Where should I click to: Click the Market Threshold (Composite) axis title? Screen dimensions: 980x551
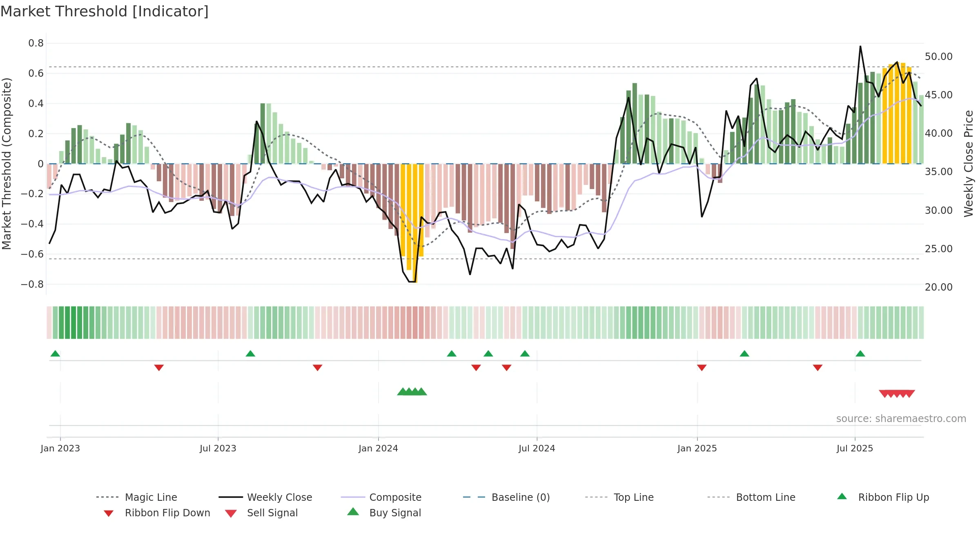(x=7, y=164)
